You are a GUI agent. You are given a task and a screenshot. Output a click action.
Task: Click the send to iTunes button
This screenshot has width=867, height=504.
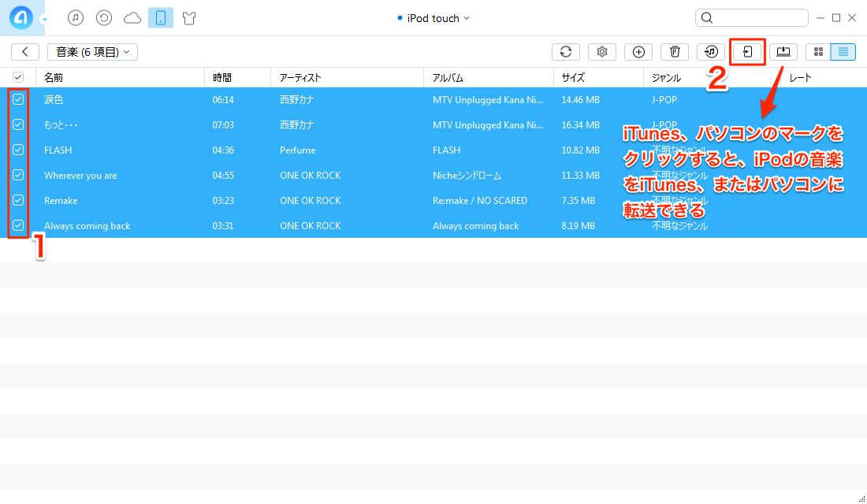tap(711, 52)
